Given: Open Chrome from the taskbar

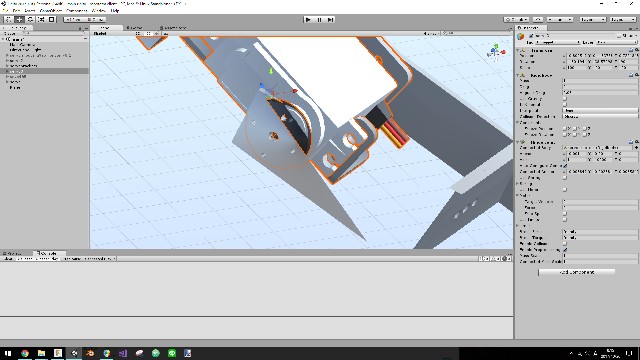Looking at the screenshot, I should click(25, 353).
